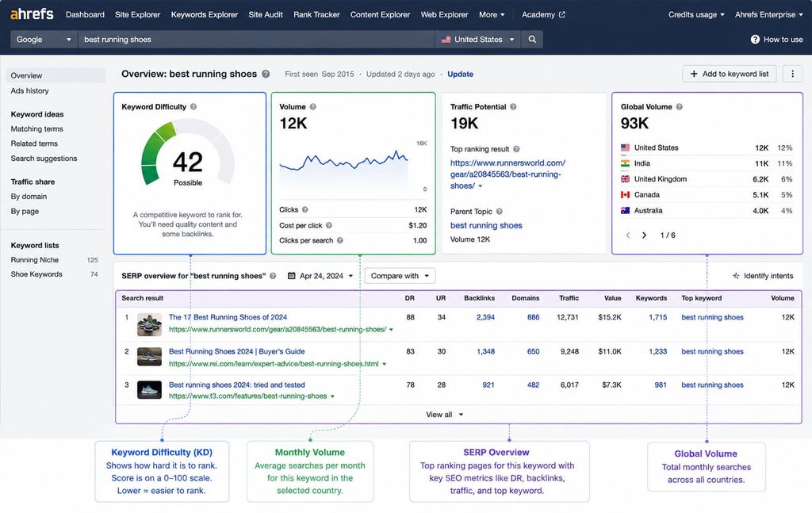Click the Update link
The width and height of the screenshot is (812, 513).
[461, 74]
